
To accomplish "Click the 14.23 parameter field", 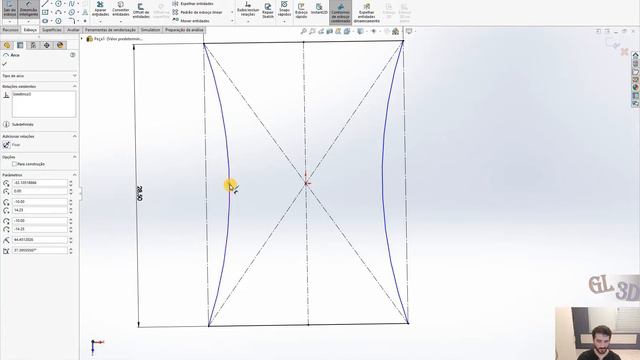I will pos(40,210).
